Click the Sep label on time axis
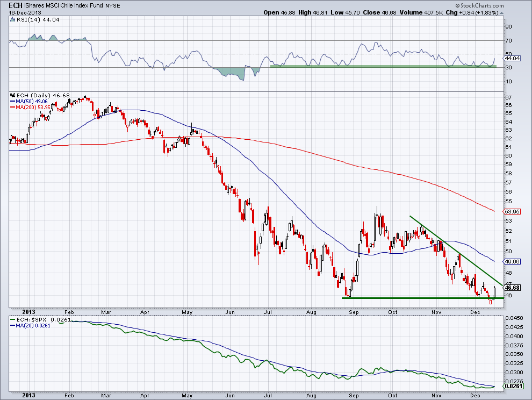Image resolution: width=532 pixels, height=400 pixels. point(354,311)
